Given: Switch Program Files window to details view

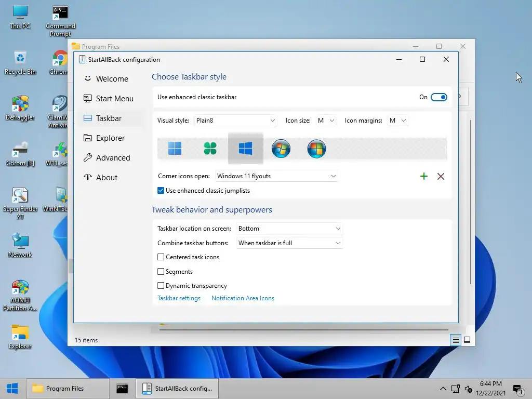Looking at the screenshot, I should (456, 340).
